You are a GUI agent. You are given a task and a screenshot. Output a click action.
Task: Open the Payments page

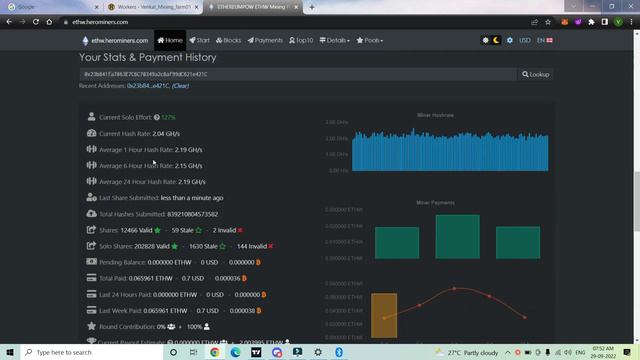265,40
